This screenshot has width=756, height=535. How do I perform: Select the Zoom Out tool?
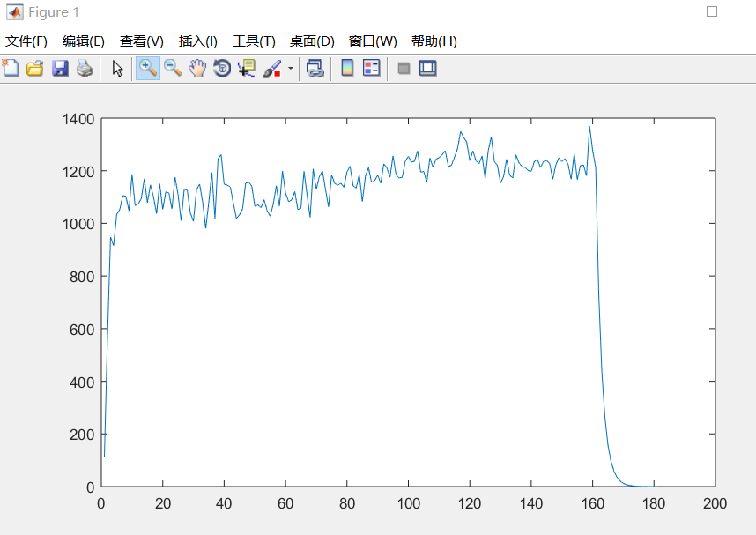173,69
